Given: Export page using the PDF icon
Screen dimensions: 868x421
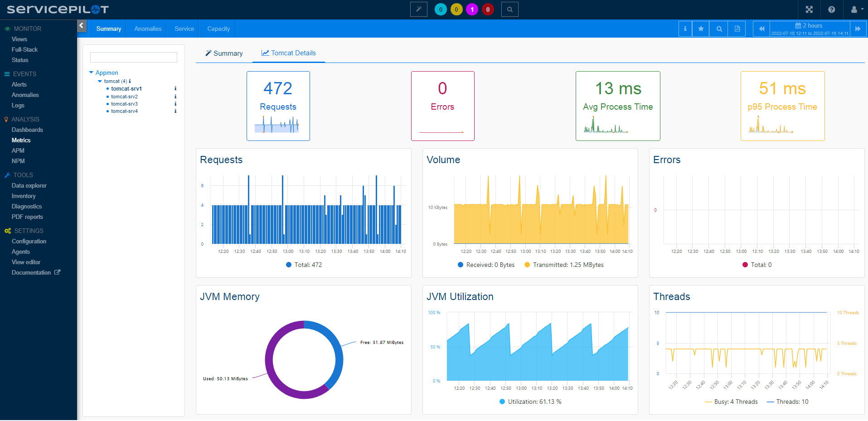Looking at the screenshot, I should (x=737, y=29).
